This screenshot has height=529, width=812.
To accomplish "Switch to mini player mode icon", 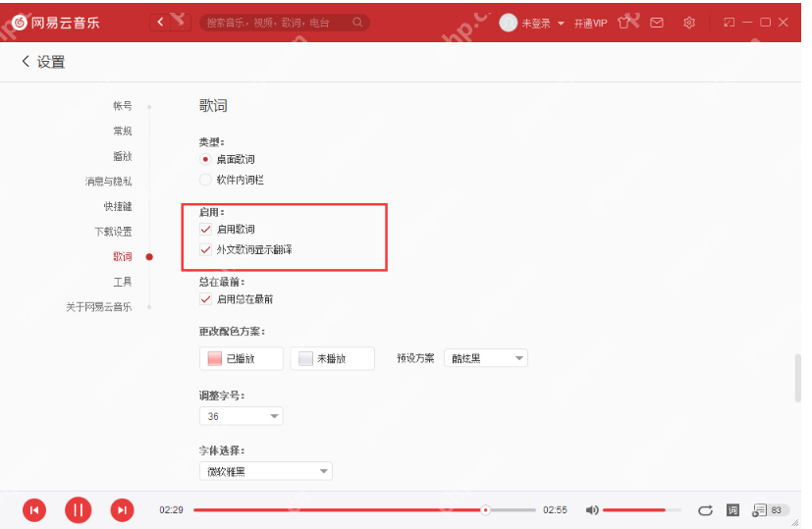I will click(x=729, y=22).
